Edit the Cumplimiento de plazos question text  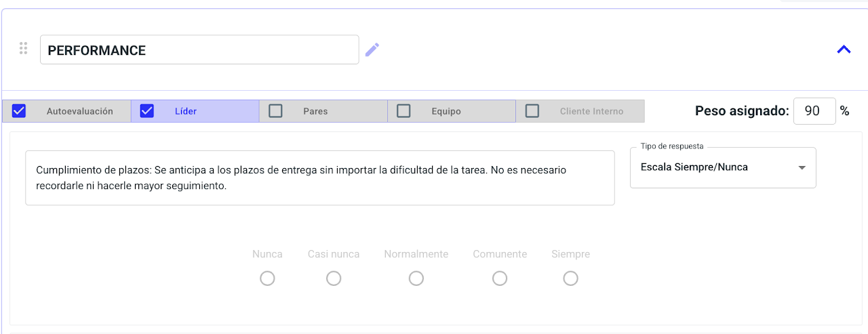click(320, 178)
